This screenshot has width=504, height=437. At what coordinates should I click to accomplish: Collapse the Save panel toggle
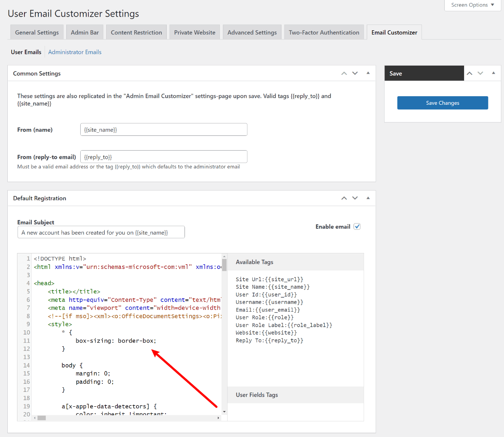pos(494,73)
